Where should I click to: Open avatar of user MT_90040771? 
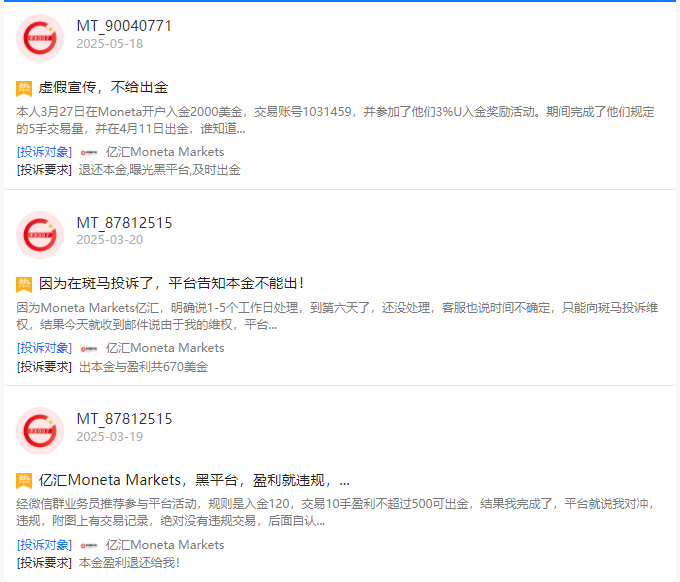[x=40, y=38]
